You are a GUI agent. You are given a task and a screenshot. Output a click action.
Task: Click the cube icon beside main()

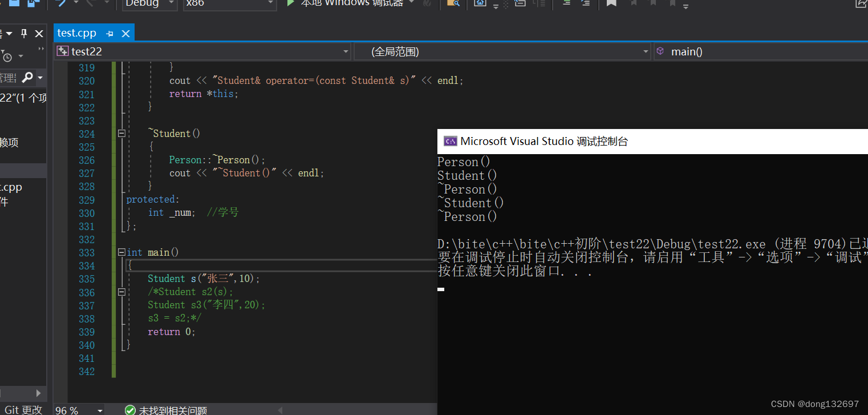(x=660, y=51)
